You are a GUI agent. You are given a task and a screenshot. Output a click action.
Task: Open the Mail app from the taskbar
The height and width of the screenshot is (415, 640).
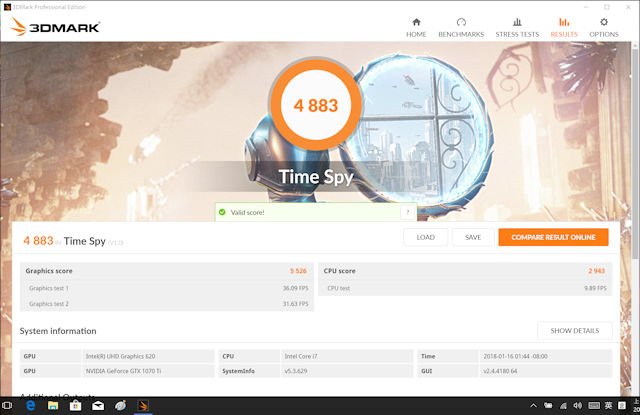pos(98,406)
